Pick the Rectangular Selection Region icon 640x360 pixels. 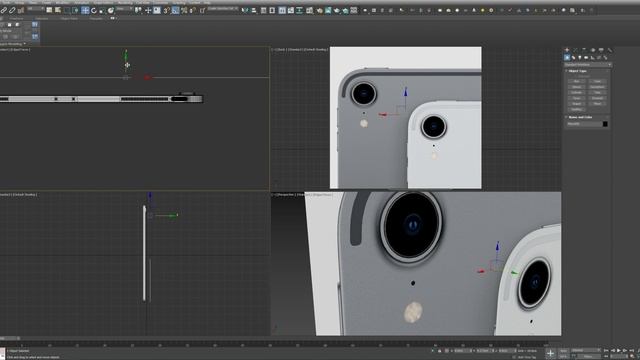[x=67, y=10]
